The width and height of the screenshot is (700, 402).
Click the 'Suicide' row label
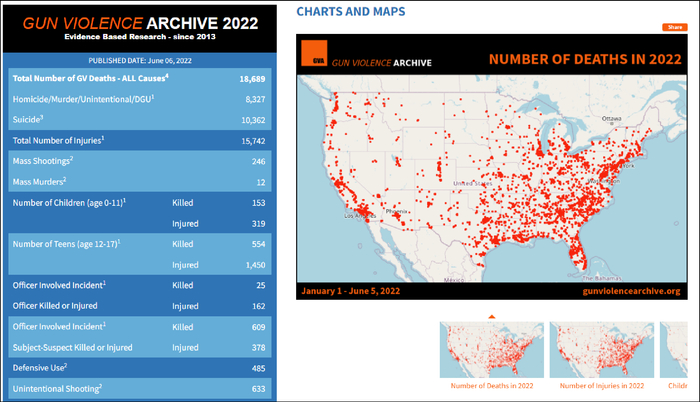[x=28, y=119]
